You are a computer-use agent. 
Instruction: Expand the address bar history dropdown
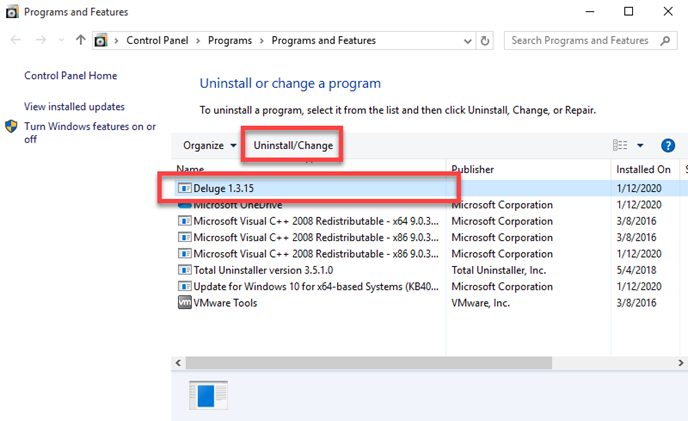468,41
